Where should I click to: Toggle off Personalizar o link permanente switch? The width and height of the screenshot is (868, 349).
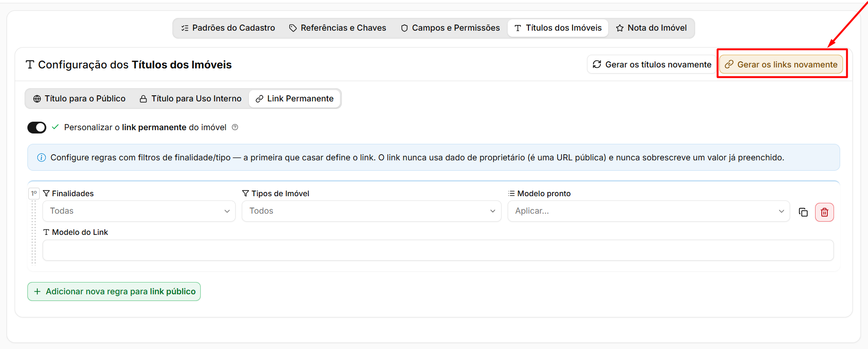[x=37, y=127]
